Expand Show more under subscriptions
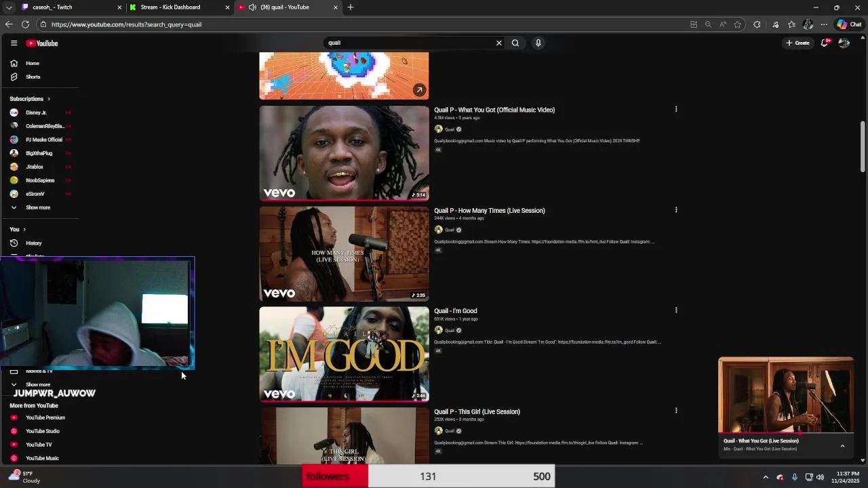868x488 pixels. pos(39,207)
